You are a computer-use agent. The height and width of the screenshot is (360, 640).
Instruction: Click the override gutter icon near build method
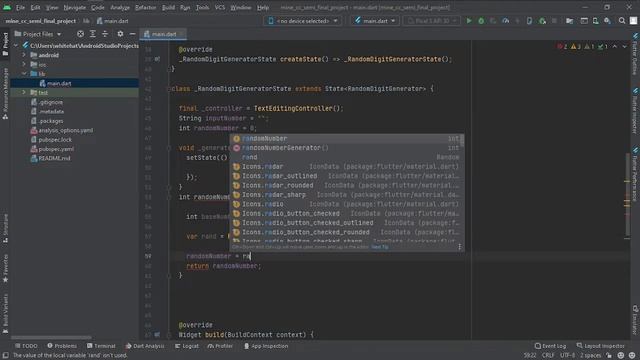(157, 335)
